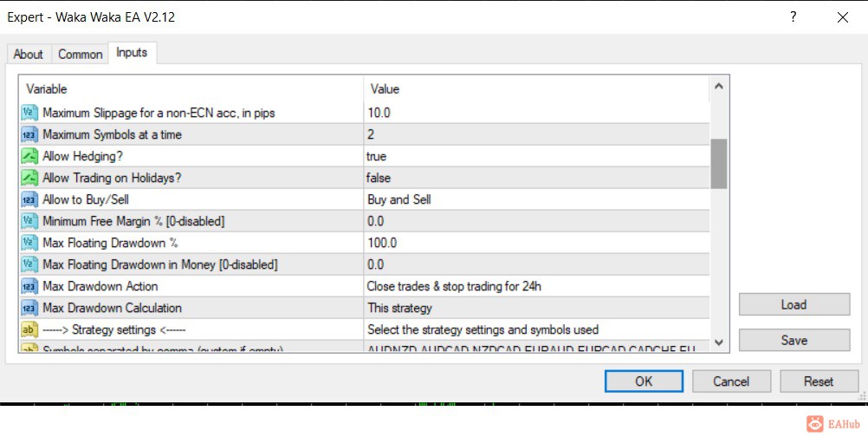Click the Allow to Buy/Sell row icon
Image resolution: width=868 pixels, height=437 pixels.
coord(29,199)
